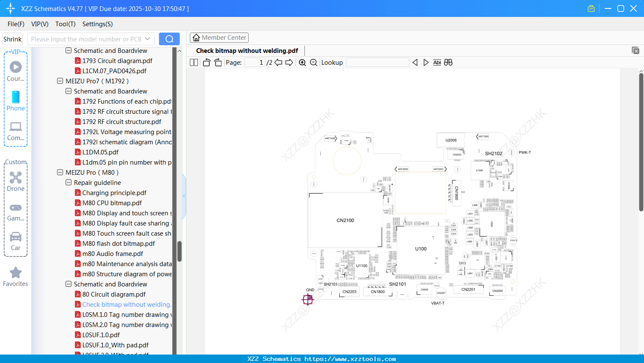This screenshot has height=363, width=644.
Task: Open 1792 RF circuit structure.pdf
Action: pyautogui.click(x=122, y=121)
